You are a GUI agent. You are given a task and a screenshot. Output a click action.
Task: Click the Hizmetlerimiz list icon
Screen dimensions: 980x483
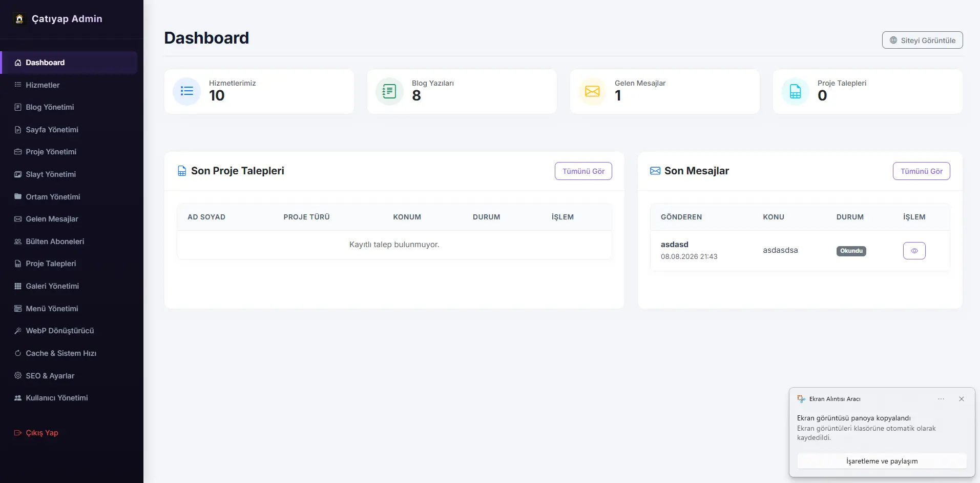point(187,91)
